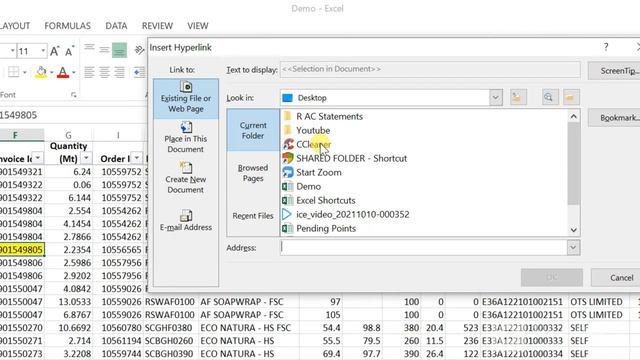The image size is (640, 360).
Task: Click orientation text angle icon
Action: click(139, 50)
